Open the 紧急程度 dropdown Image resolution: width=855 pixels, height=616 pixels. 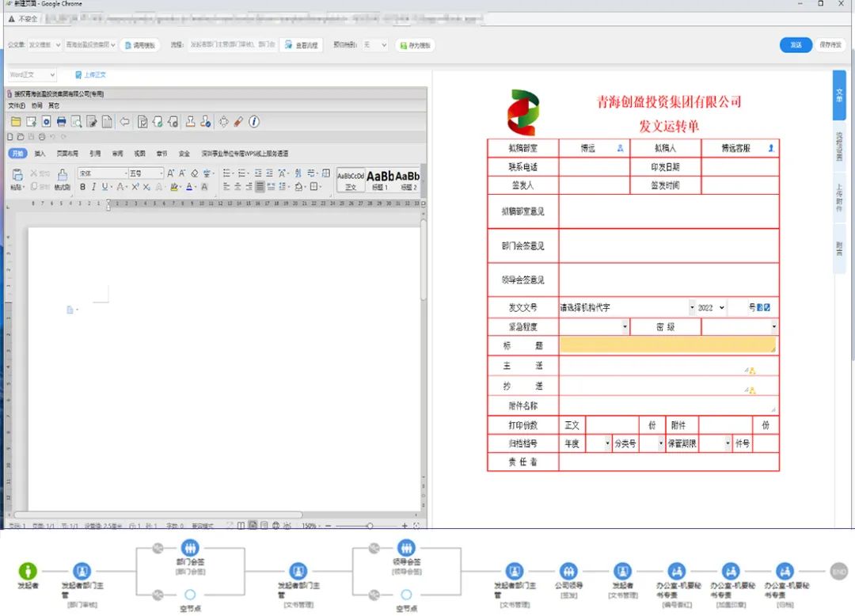point(625,327)
